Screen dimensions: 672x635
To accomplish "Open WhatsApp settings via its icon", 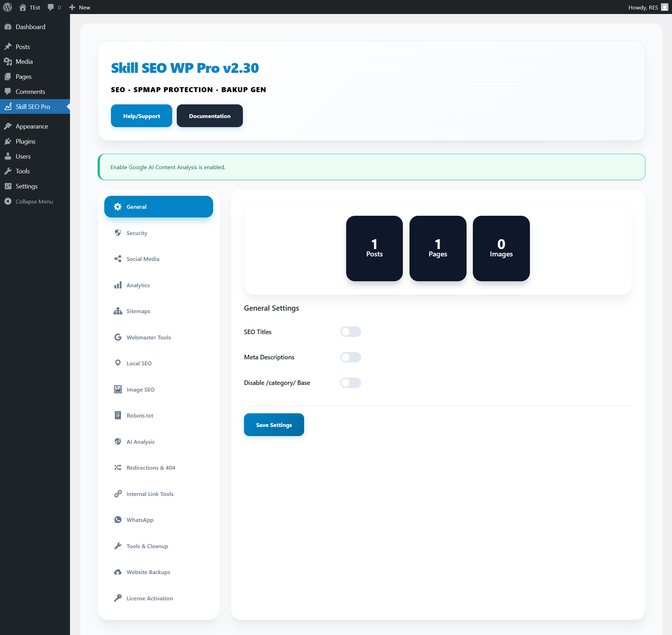I will 118,519.
